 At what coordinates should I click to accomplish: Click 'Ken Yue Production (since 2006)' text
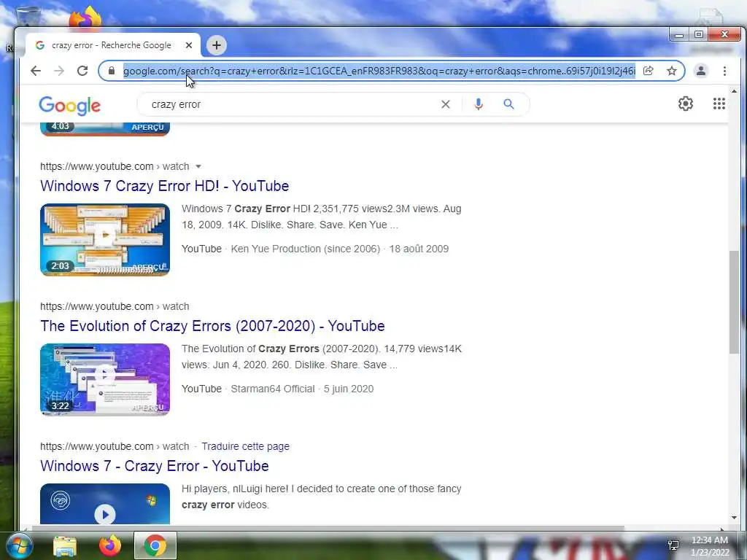[306, 249]
